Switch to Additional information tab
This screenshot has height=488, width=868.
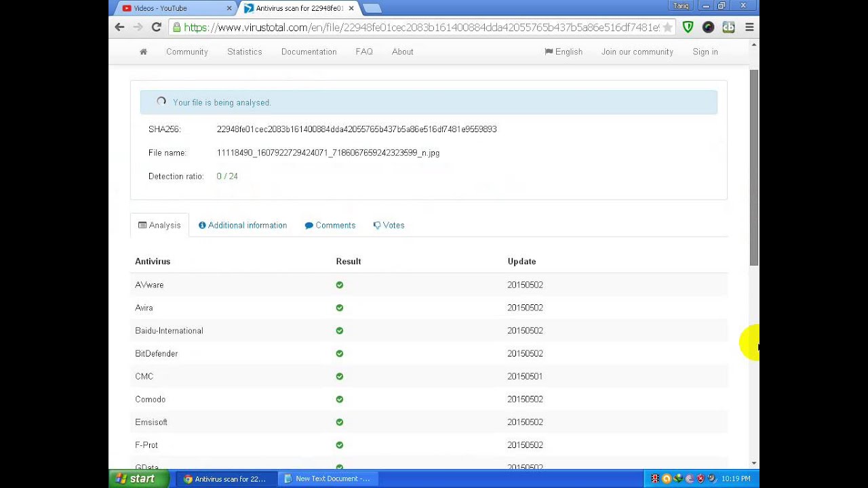pos(243,225)
